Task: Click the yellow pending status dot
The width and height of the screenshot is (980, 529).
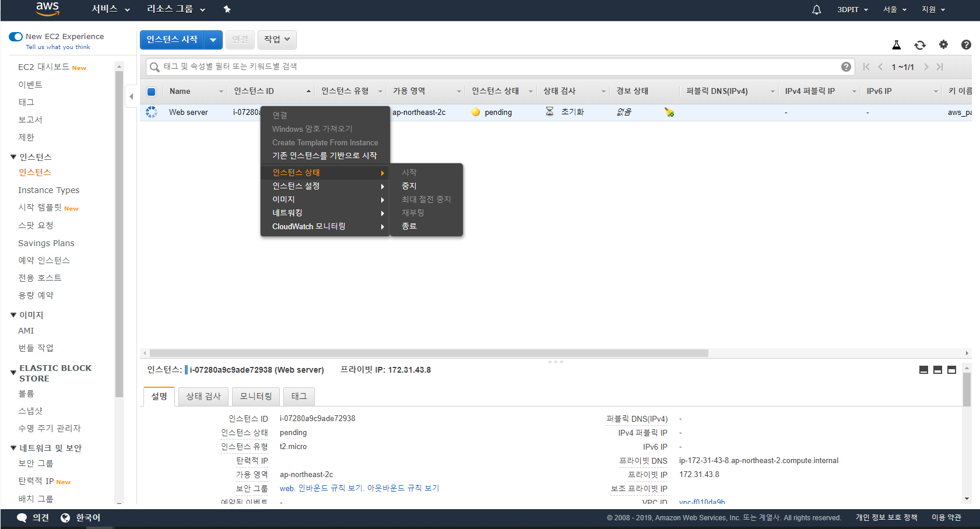Action: [x=476, y=112]
